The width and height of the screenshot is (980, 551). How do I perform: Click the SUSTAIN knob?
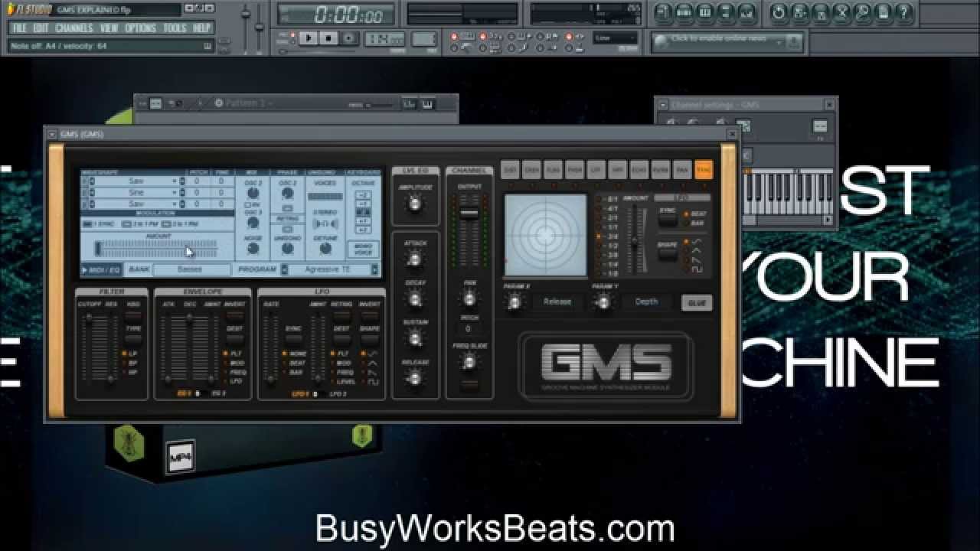click(414, 338)
